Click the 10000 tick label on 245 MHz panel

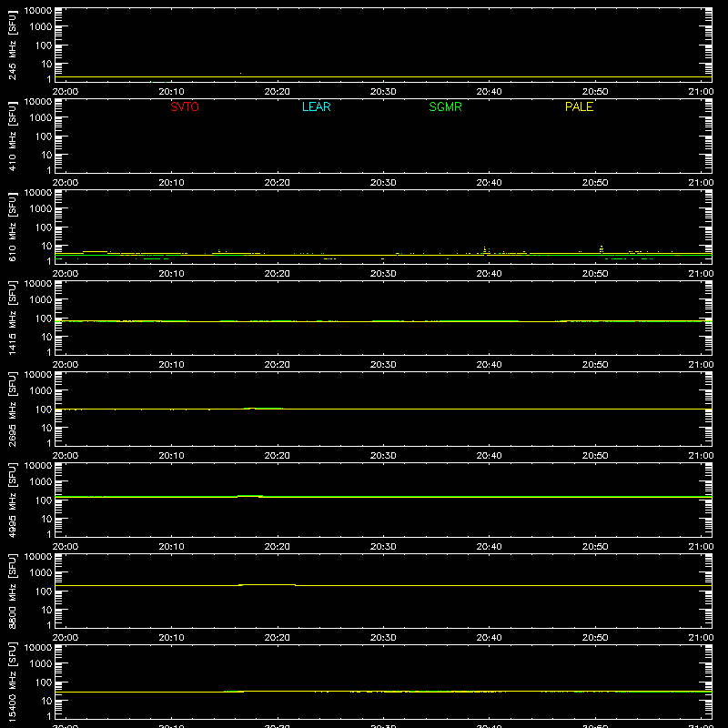pyautogui.click(x=38, y=11)
